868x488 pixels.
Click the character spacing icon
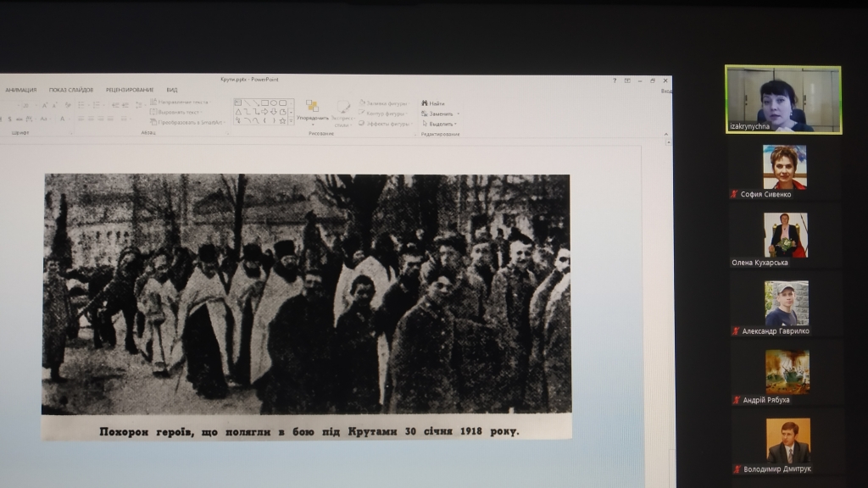31,119
